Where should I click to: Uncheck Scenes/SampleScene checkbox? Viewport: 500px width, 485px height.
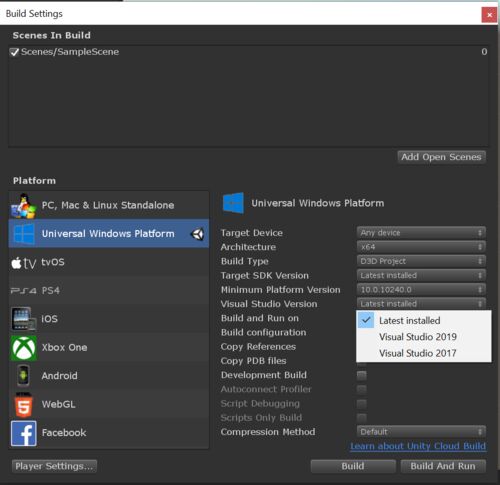(x=14, y=52)
